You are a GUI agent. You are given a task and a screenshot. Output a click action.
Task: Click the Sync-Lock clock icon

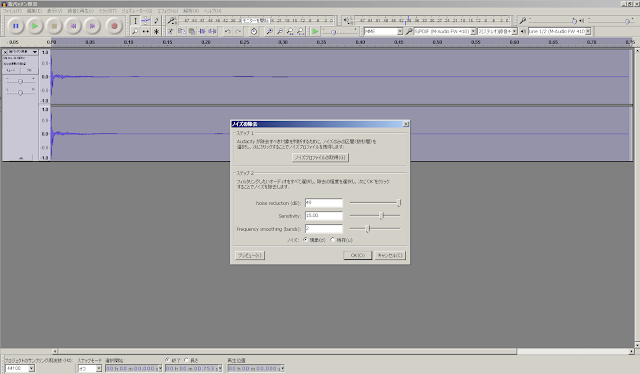[x=254, y=31]
